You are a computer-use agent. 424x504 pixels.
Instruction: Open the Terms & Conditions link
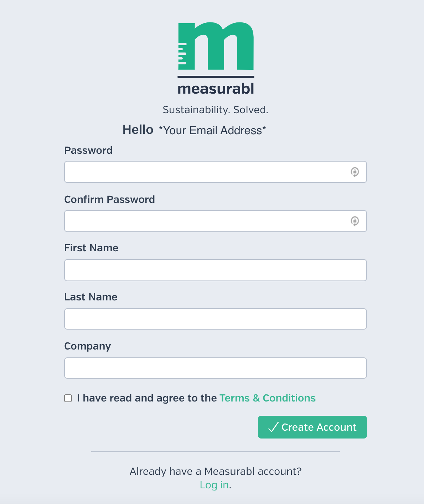pos(268,398)
